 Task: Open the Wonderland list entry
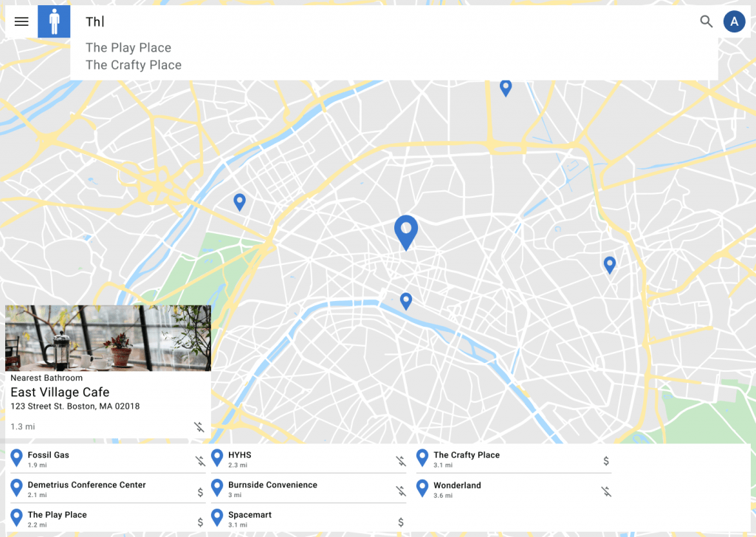[457, 485]
